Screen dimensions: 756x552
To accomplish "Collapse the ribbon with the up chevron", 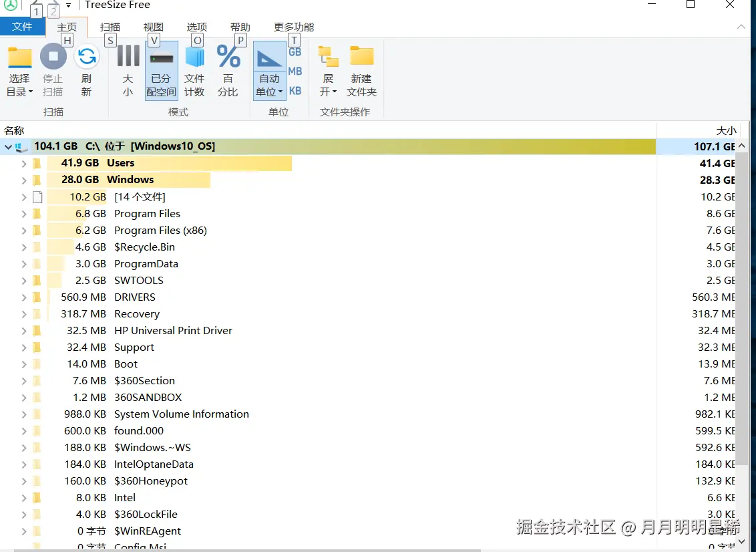I will point(741,27).
